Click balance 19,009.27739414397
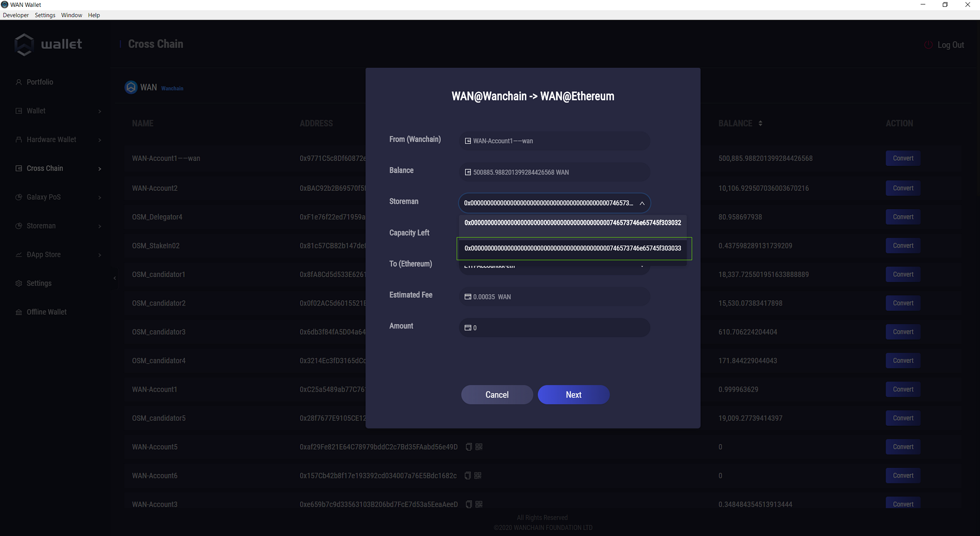The height and width of the screenshot is (536, 980). click(x=750, y=418)
